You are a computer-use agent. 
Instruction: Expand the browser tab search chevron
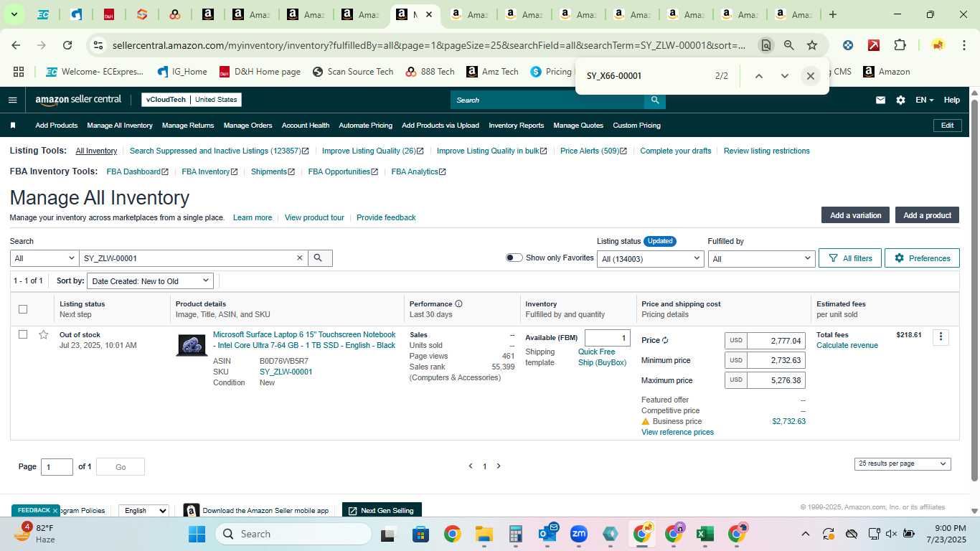[x=14, y=14]
